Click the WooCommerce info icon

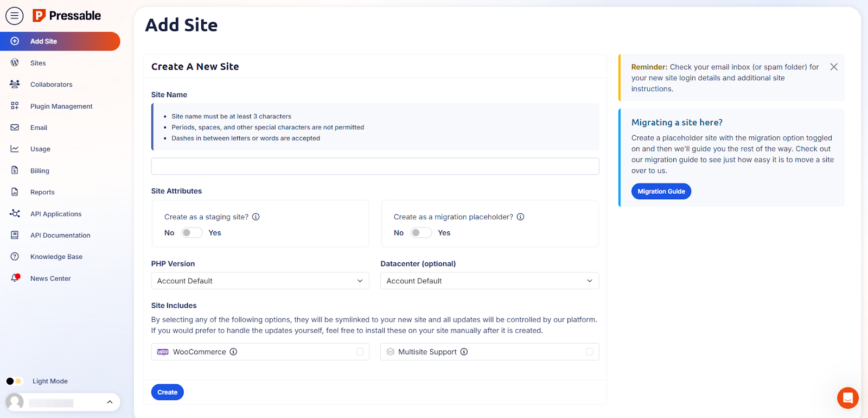(233, 352)
